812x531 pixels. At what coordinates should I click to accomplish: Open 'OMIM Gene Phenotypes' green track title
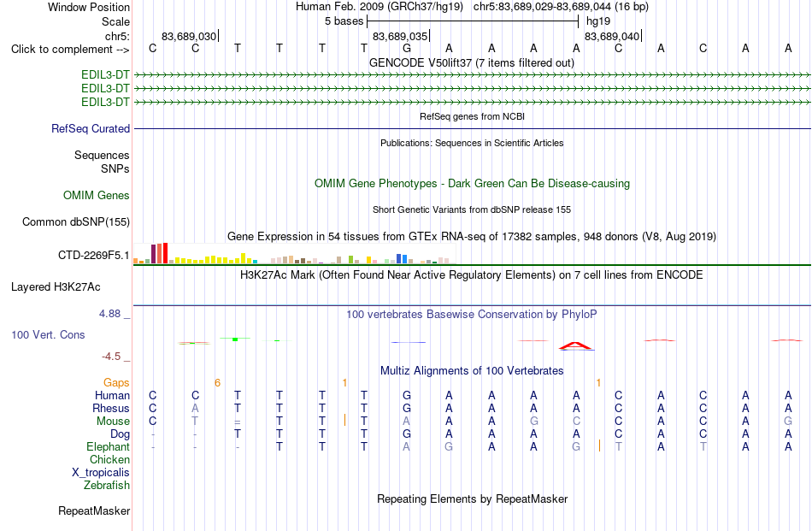pos(472,183)
